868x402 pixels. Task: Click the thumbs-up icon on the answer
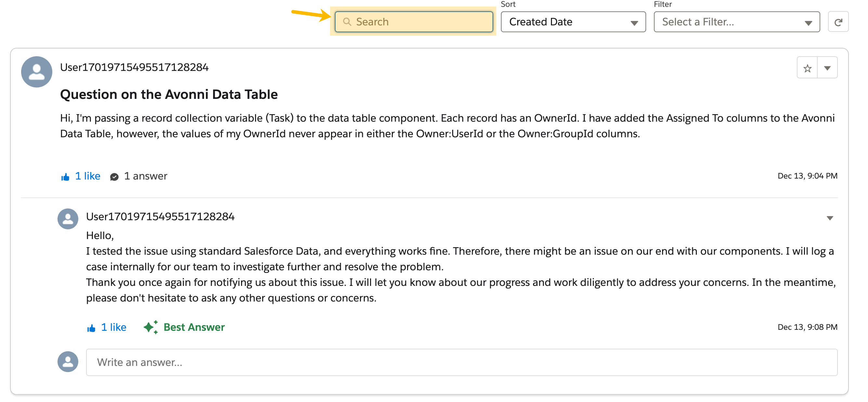[x=91, y=328]
